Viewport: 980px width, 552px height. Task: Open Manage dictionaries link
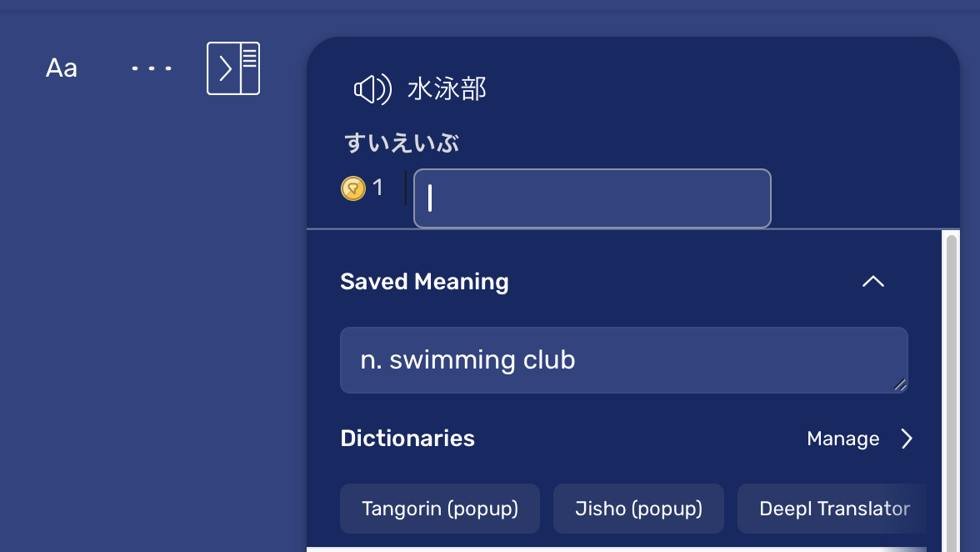[x=843, y=439]
